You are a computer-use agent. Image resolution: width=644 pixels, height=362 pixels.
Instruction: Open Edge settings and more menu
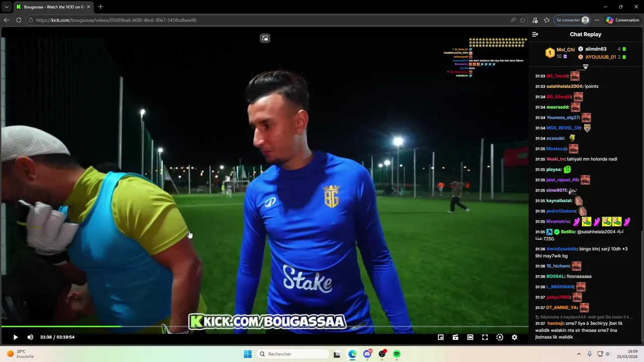pos(597,20)
